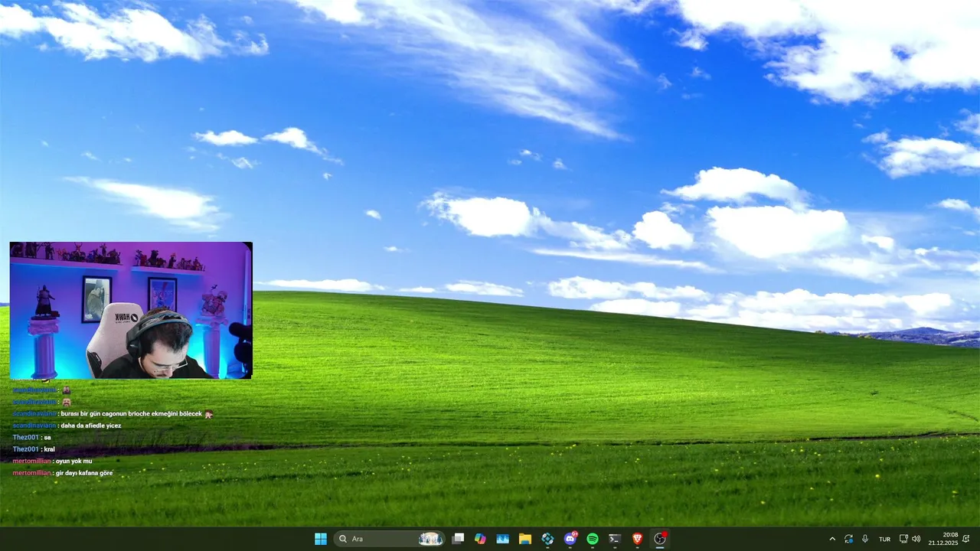Open the notification bell icon
The image size is (980, 551).
click(966, 539)
